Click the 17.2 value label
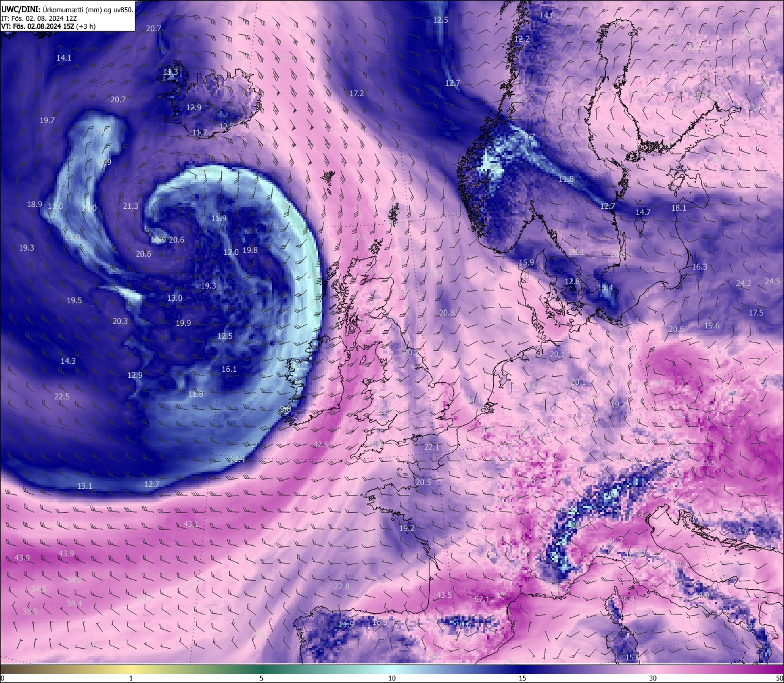This screenshot has width=784, height=683. tap(356, 94)
